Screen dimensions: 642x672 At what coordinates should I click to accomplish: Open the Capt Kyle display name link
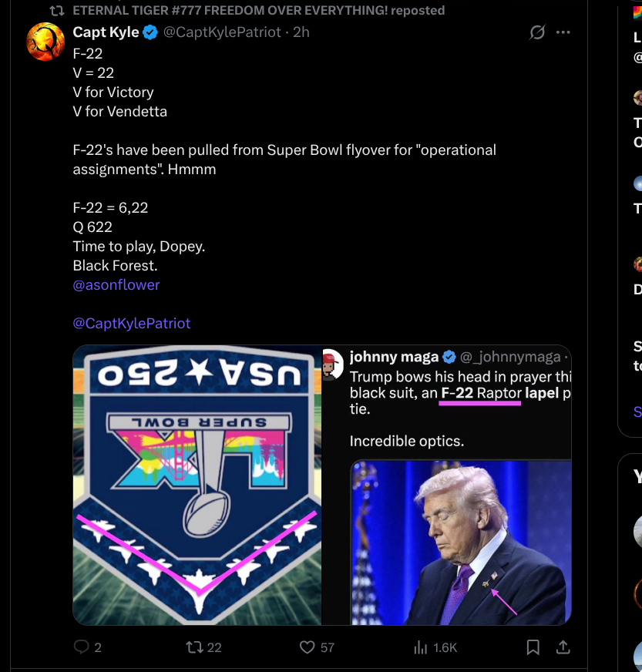(x=106, y=32)
